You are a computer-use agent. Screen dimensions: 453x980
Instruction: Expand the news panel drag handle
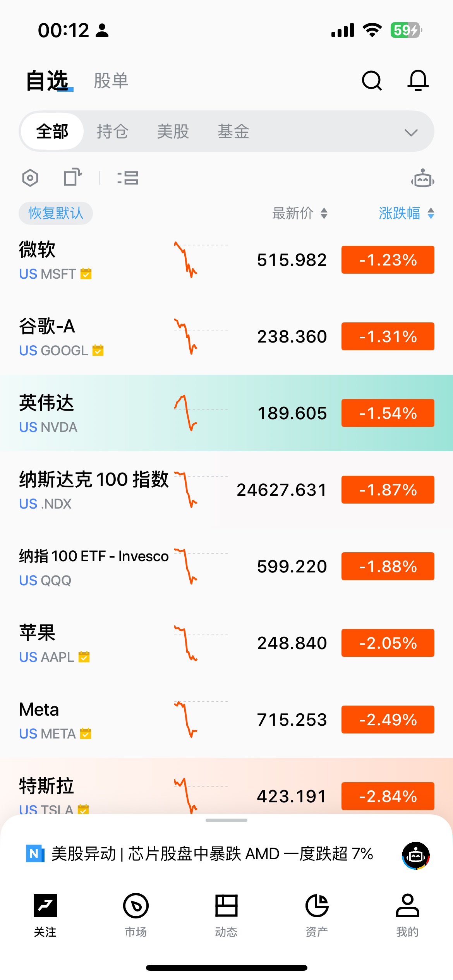point(226,820)
